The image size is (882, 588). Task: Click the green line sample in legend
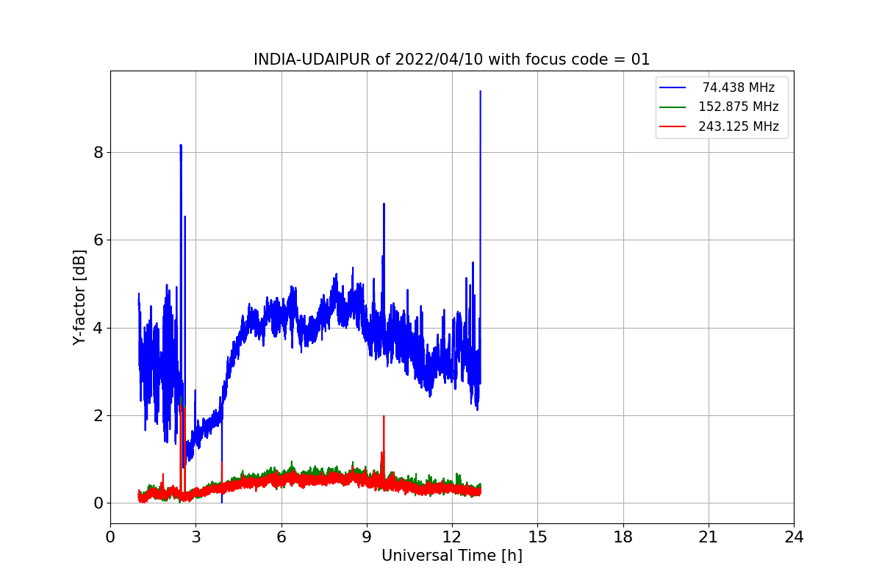coord(673,107)
